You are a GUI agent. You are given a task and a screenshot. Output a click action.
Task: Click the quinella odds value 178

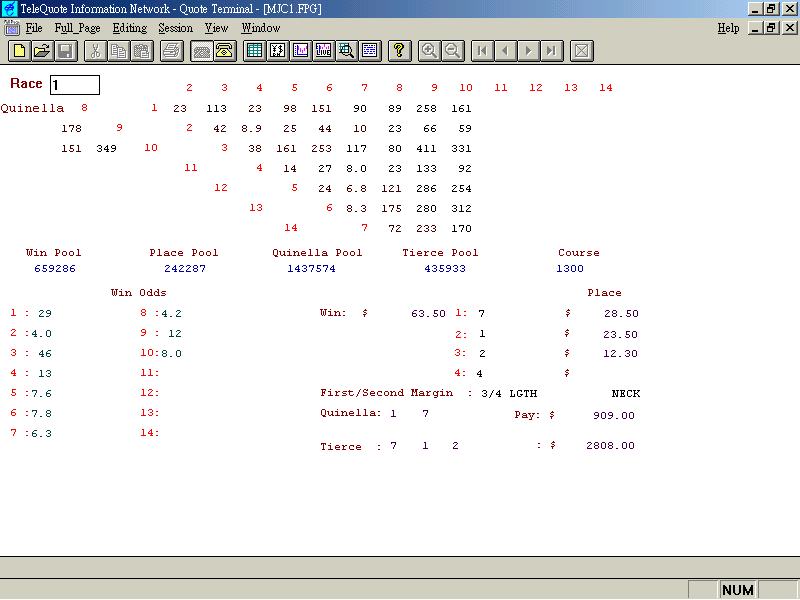point(71,129)
